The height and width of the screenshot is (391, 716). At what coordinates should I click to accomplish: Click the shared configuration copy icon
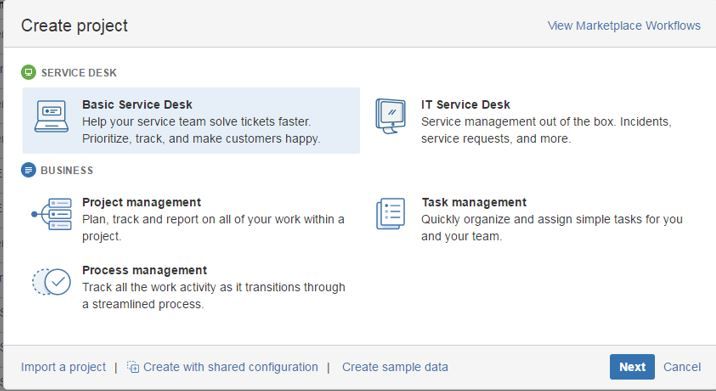coord(133,367)
